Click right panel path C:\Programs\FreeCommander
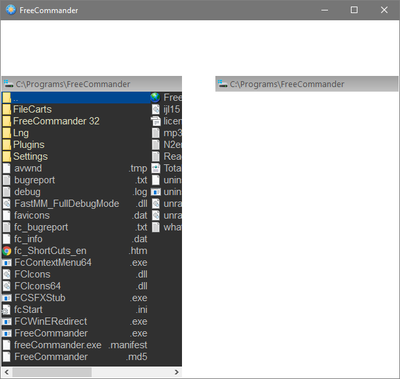This screenshot has width=400, height=379. point(287,84)
